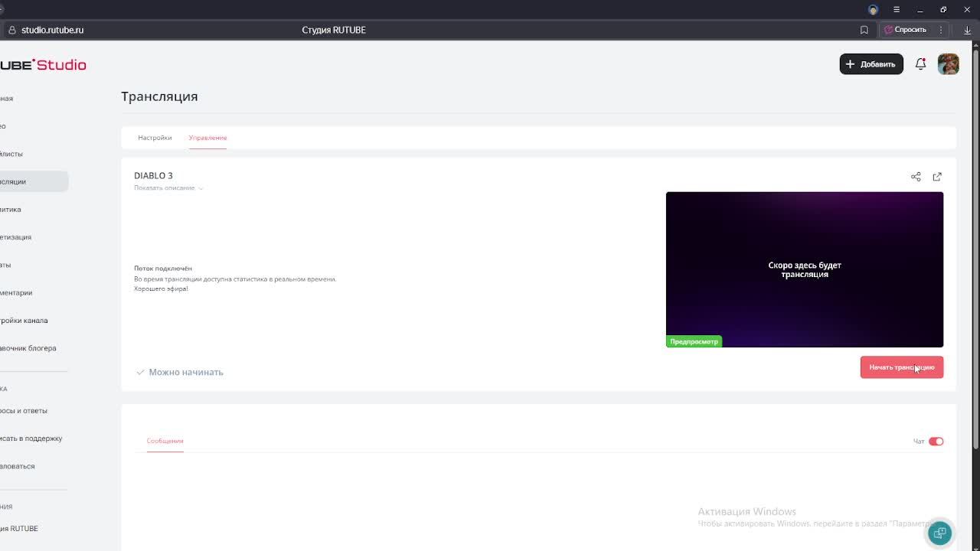Go to Трансляции in the sidebar
Screen dimensions: 980x551
point(34,181)
